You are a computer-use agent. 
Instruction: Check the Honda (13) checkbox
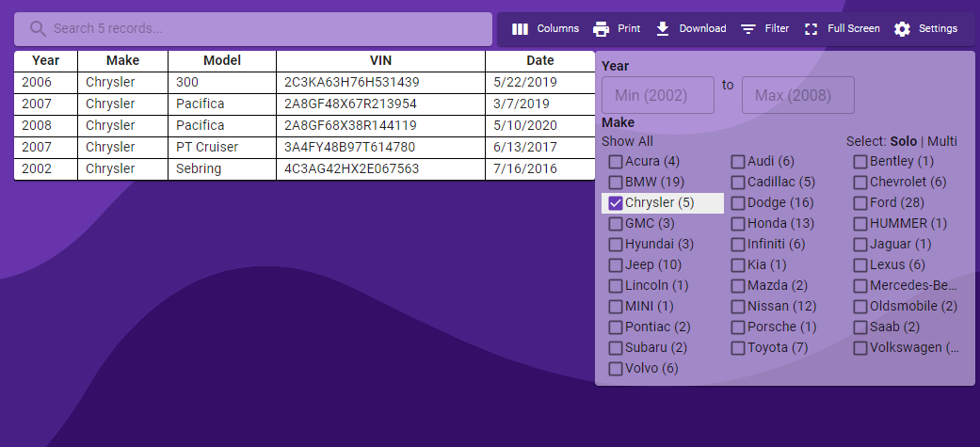pyautogui.click(x=738, y=223)
